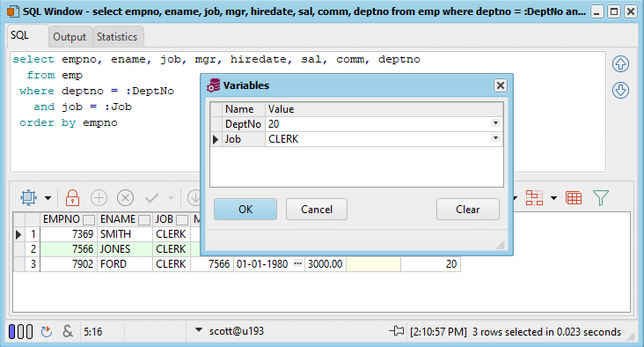
Task: Click the Value column header in Variables
Action: pyautogui.click(x=384, y=109)
